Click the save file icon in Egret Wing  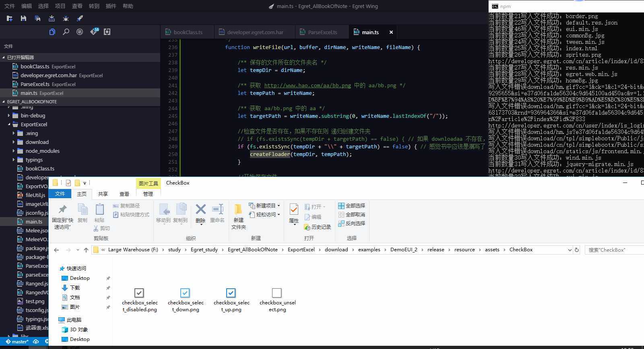[x=23, y=18]
